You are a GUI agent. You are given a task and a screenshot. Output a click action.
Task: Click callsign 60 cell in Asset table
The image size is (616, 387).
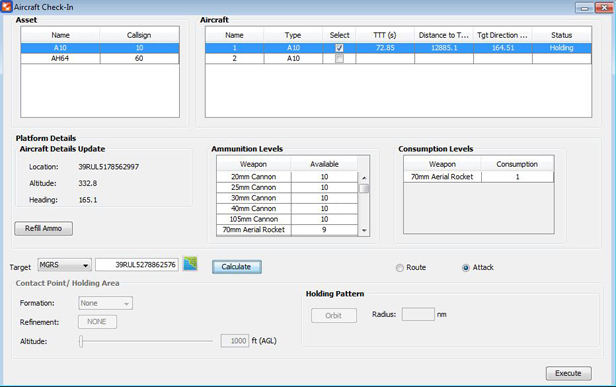[x=139, y=59]
